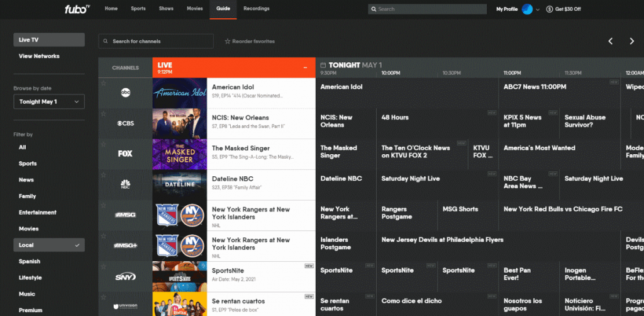
Task: Click the Search for channels field
Action: click(156, 41)
